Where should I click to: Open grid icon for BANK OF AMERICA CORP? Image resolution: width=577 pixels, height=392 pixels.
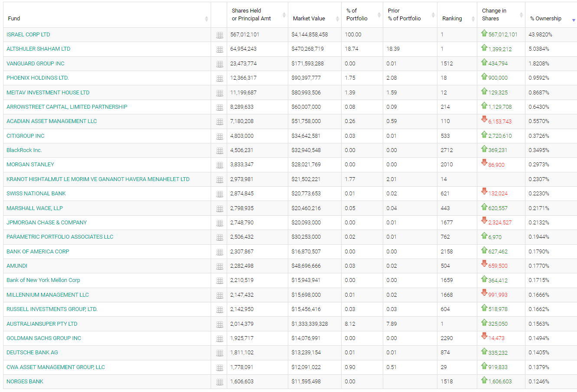220,252
